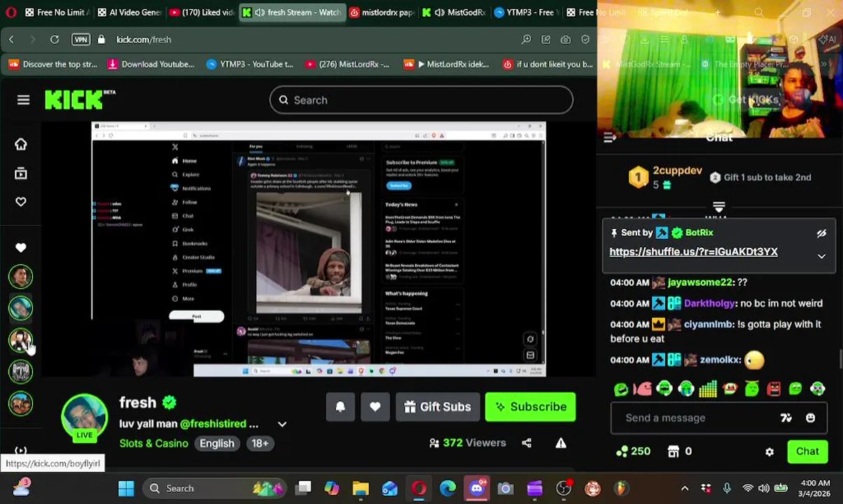Expand the gift leaderboard handle
Viewport: 843px width, 504px height.
pos(718,206)
